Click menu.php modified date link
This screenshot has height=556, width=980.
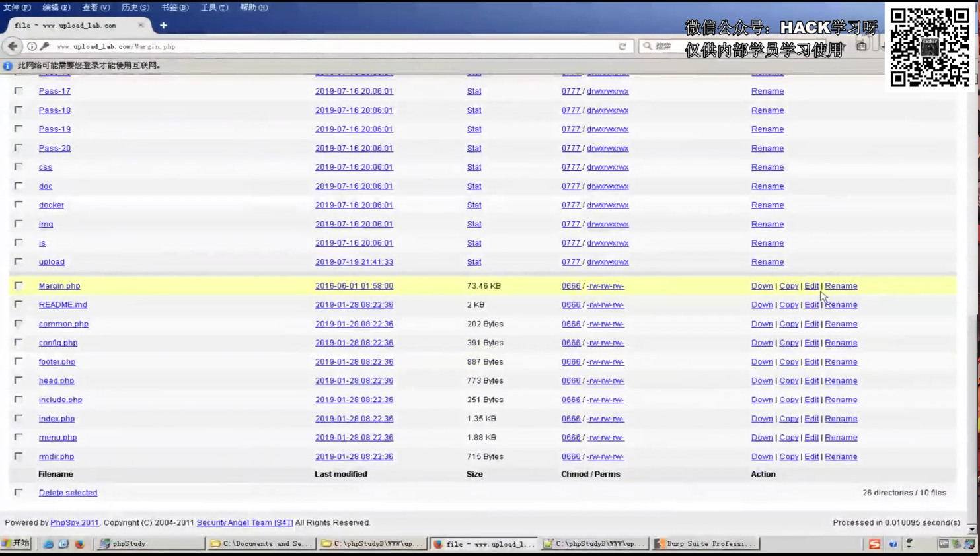[354, 437]
